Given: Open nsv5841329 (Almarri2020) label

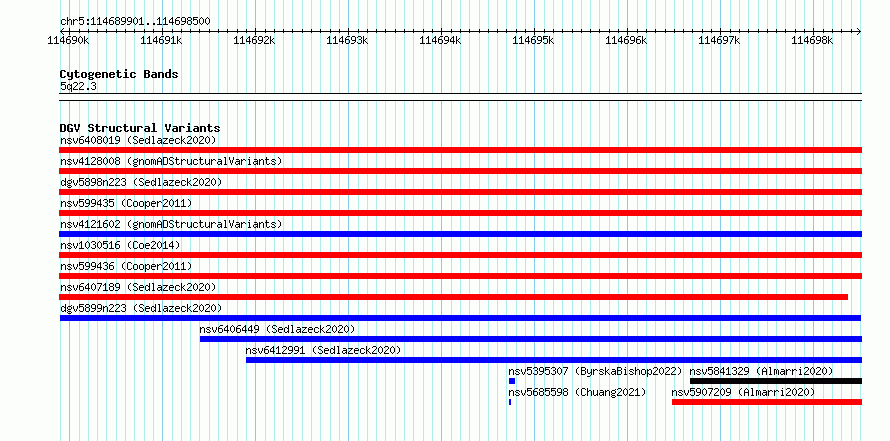Looking at the screenshot, I should (761, 371).
